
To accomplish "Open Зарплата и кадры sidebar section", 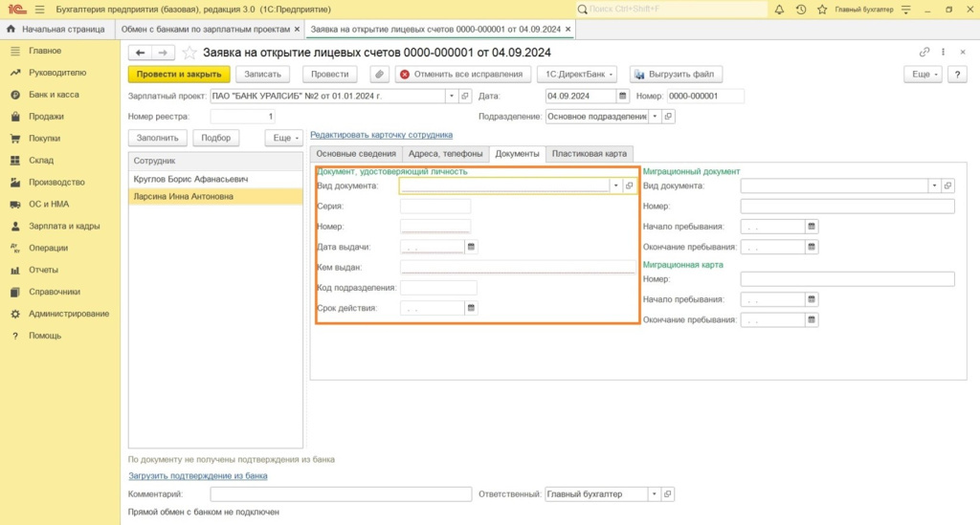I will pos(64,227).
